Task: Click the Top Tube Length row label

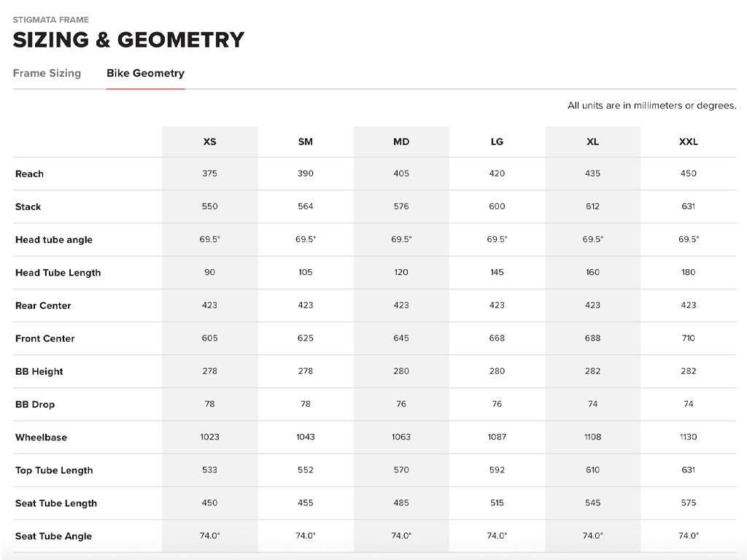Action: coord(54,470)
